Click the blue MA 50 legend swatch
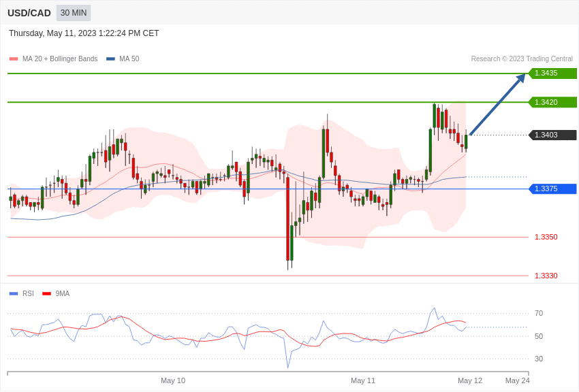Image resolution: width=579 pixels, height=392 pixels. [110, 59]
